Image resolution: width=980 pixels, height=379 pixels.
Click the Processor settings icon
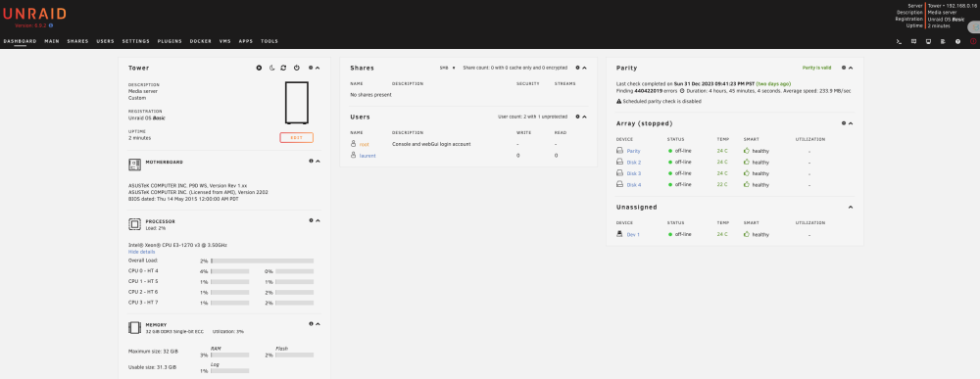pos(311,220)
